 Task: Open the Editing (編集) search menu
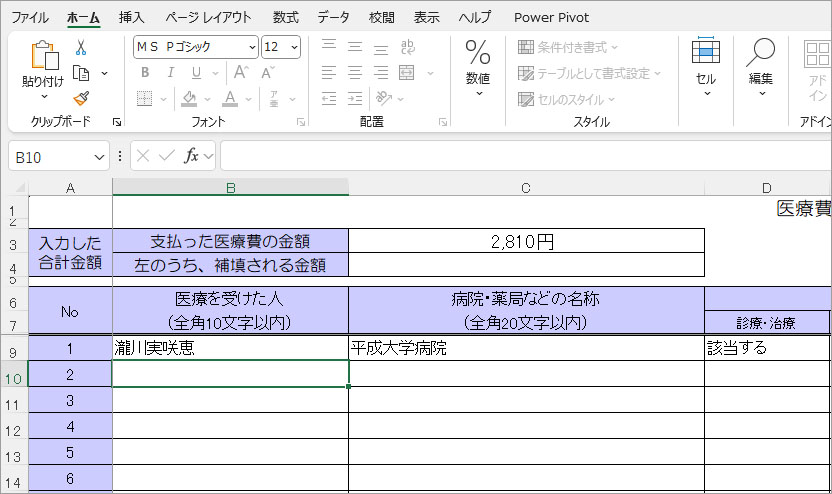pos(760,67)
